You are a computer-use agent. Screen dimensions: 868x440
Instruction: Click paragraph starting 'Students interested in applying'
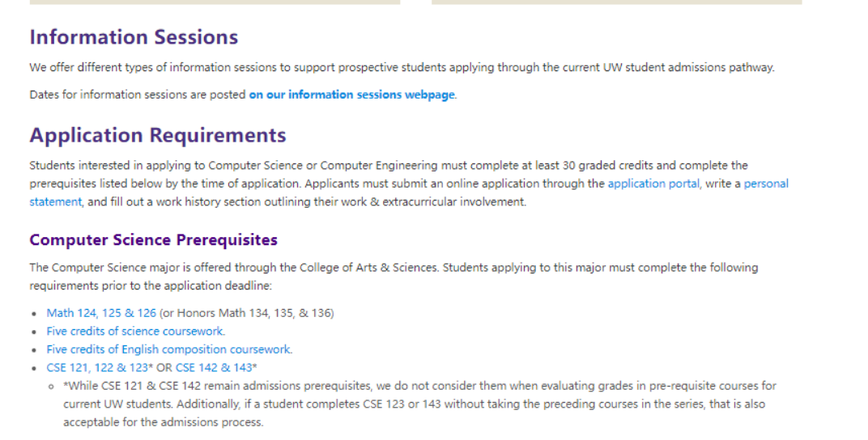(x=409, y=184)
